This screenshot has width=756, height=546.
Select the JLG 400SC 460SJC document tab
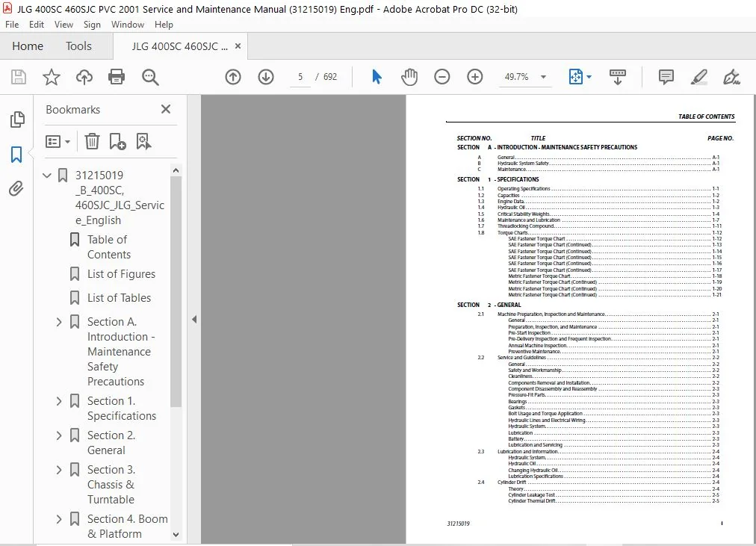click(x=180, y=46)
